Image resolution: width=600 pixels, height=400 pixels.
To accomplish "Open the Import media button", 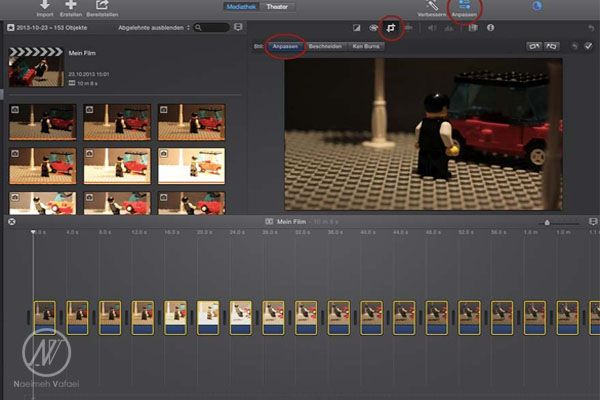I will (x=45, y=8).
